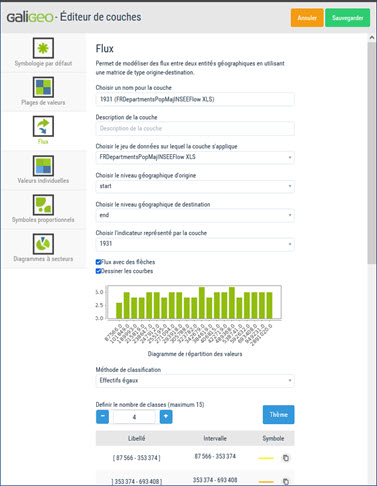Click the Symboles proportionnels label
This screenshot has width=377, height=486.
click(43, 220)
